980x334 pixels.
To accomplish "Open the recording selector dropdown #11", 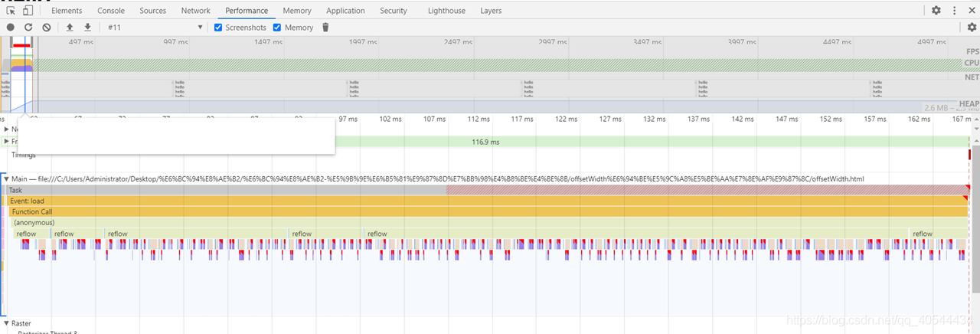I will [155, 28].
